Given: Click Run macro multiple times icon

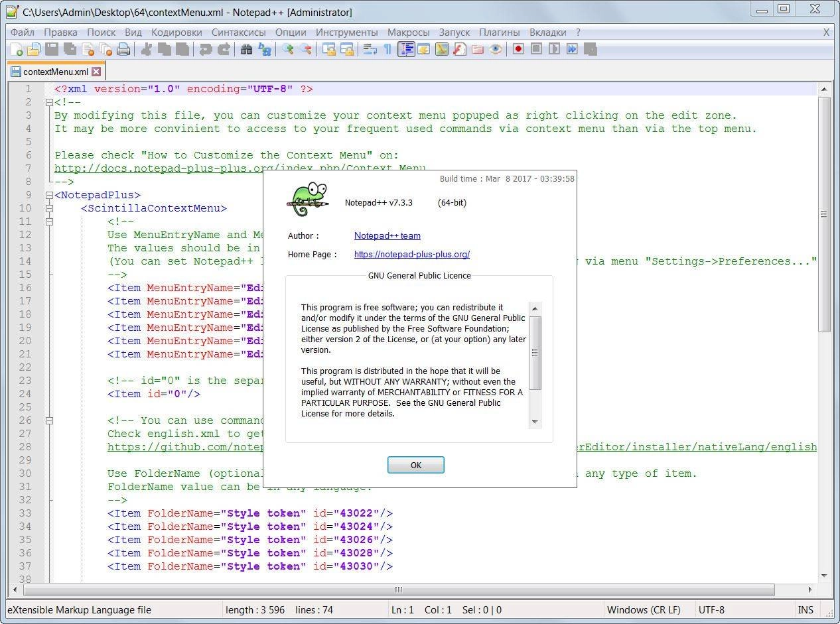Looking at the screenshot, I should (x=572, y=49).
